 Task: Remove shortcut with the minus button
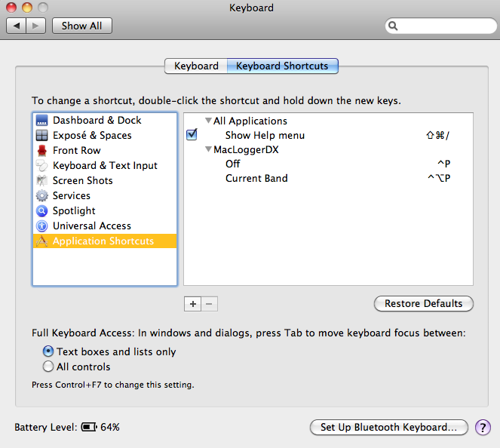[x=209, y=304]
